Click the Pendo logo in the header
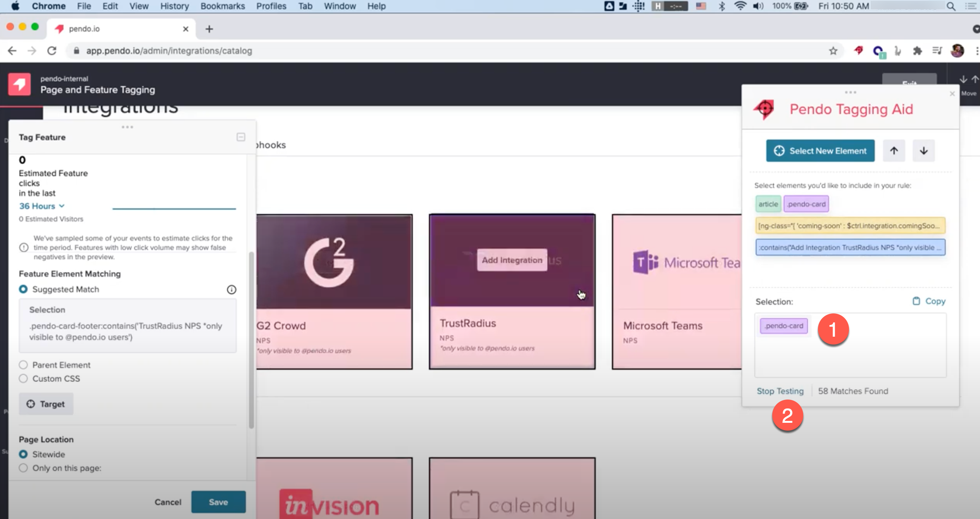The width and height of the screenshot is (980, 519). click(x=19, y=84)
